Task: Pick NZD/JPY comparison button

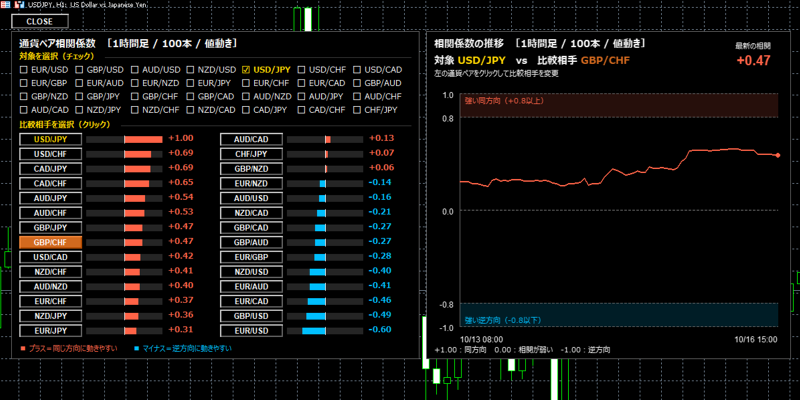Action: (x=51, y=316)
